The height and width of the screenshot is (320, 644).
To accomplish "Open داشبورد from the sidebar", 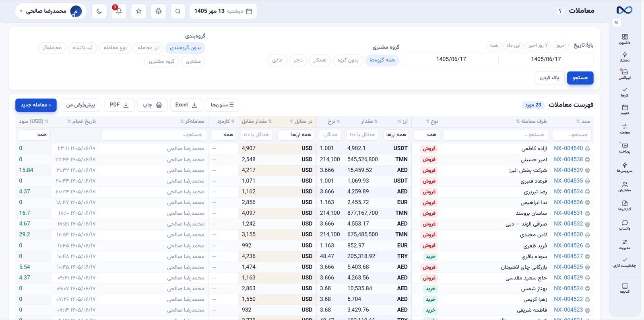I will click(x=625, y=39).
